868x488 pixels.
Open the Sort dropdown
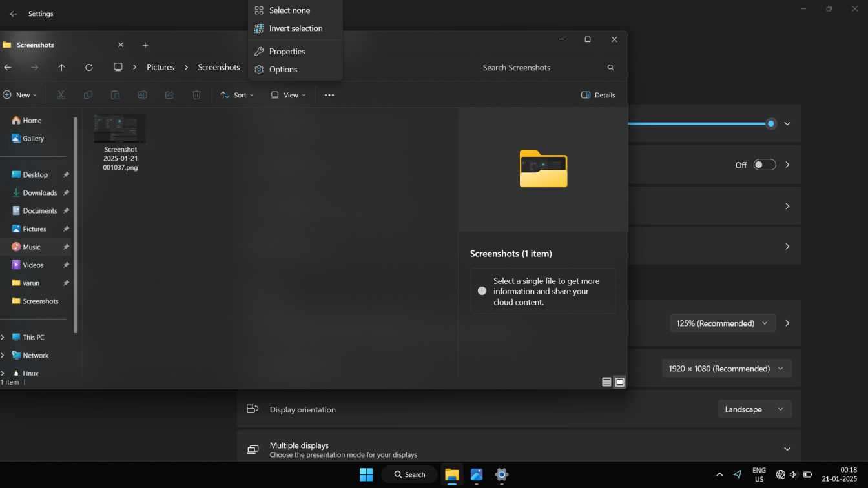[x=237, y=95]
